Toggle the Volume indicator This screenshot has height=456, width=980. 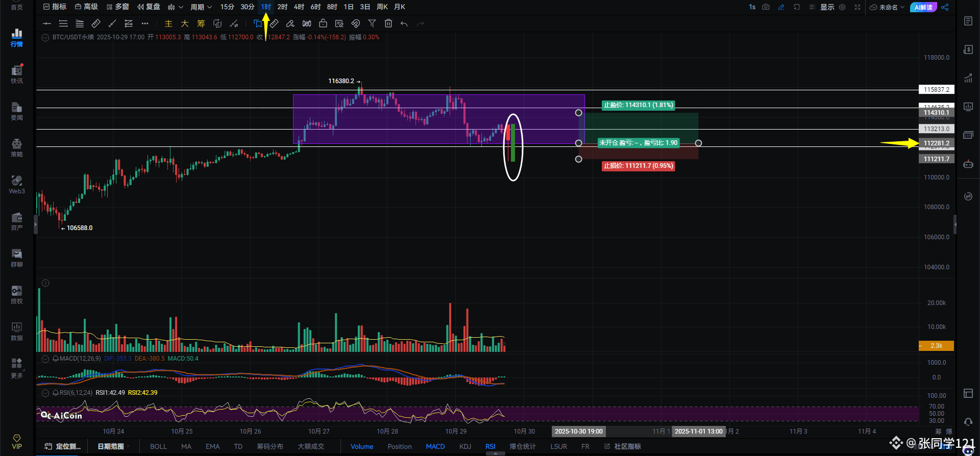(x=362, y=446)
